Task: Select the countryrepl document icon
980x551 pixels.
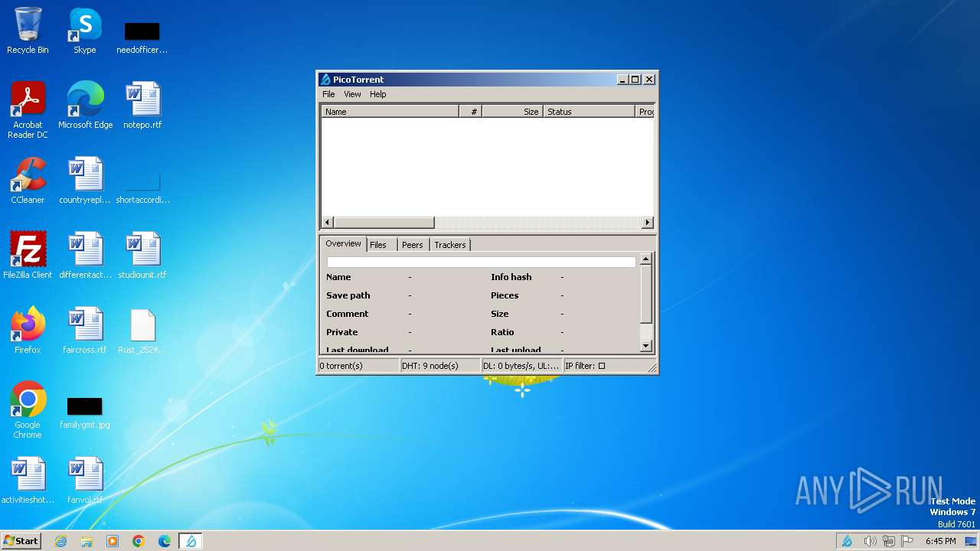Action: [x=85, y=181]
